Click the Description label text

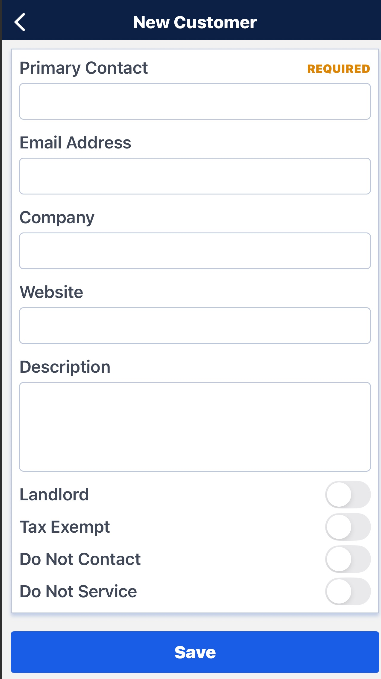pos(65,368)
